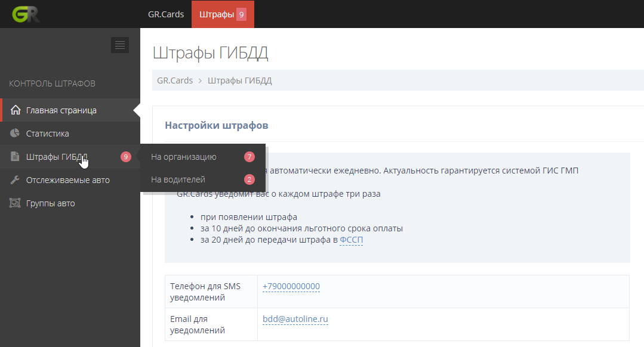
Task: Expand Штрафы ГИБДД sidebar menu
Action: click(x=57, y=157)
